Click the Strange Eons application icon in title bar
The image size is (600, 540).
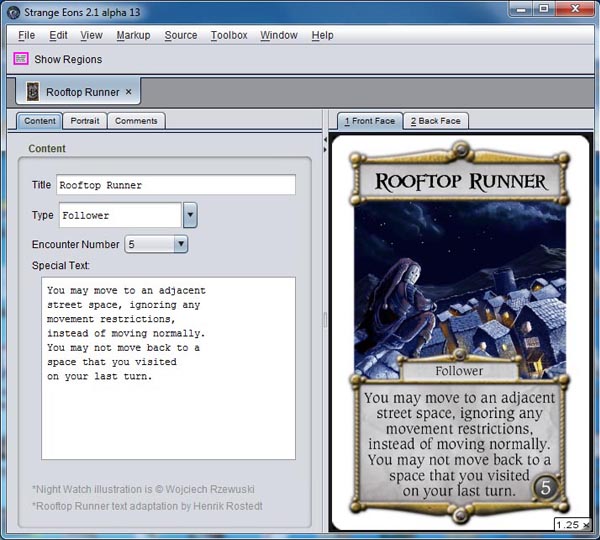(14, 13)
